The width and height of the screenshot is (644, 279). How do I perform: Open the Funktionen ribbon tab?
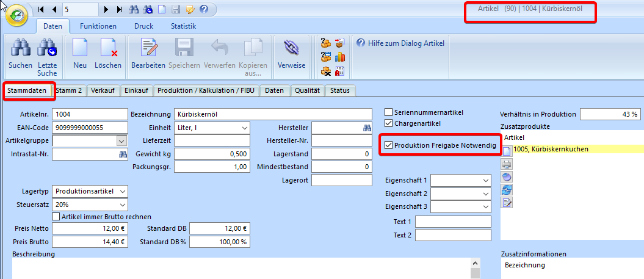(98, 26)
